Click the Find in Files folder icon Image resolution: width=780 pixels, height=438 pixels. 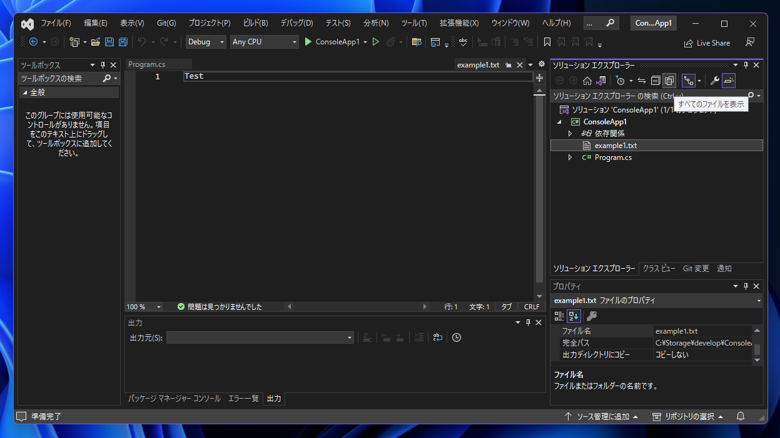417,42
